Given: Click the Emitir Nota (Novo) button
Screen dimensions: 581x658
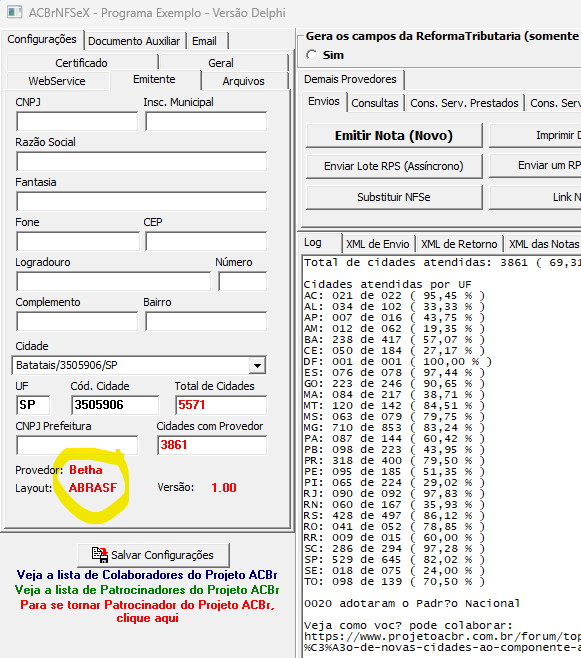Looking at the screenshot, I should tap(394, 136).
